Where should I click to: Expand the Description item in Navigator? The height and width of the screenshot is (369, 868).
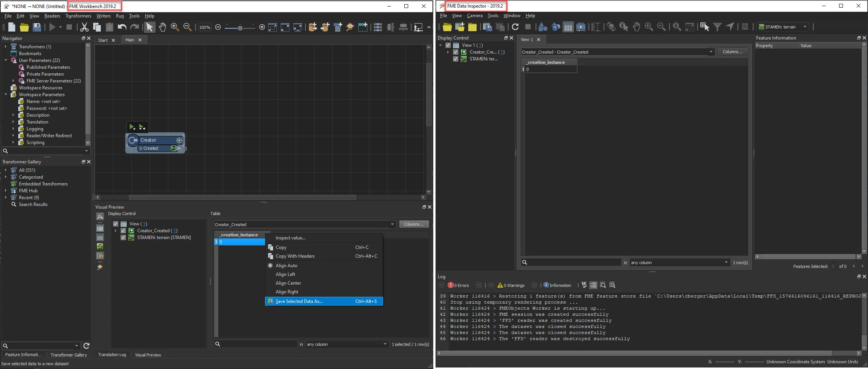click(13, 115)
